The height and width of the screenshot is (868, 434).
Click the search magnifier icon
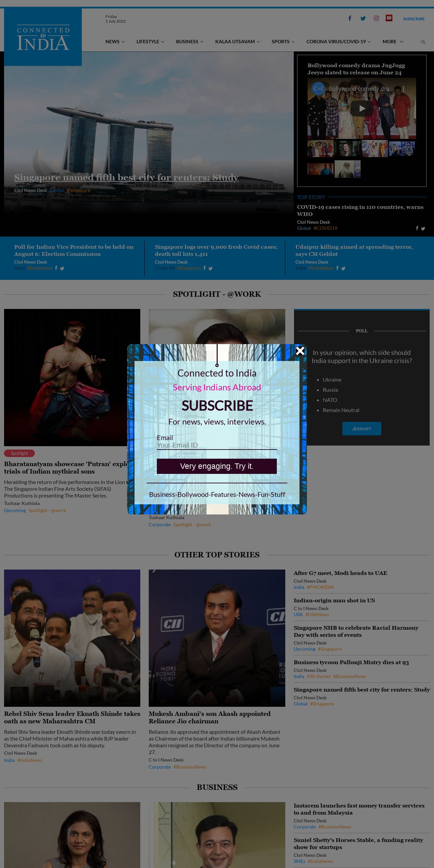(x=423, y=42)
